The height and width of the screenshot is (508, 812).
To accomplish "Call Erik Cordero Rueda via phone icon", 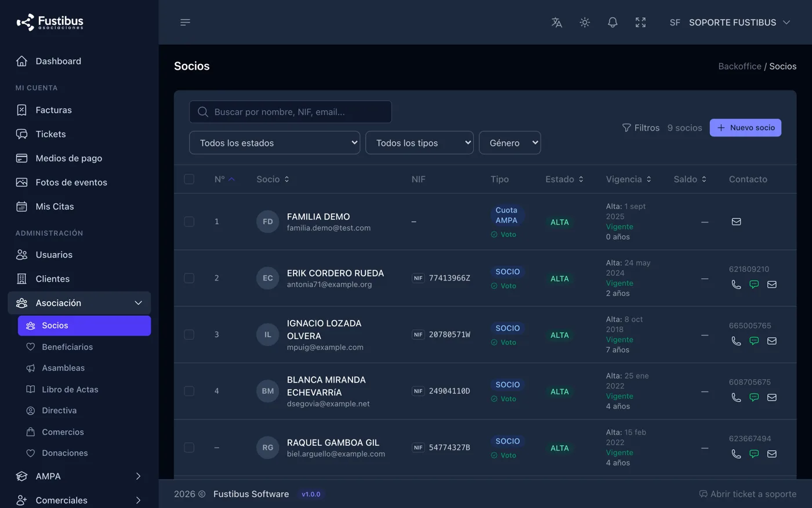I will [736, 284].
